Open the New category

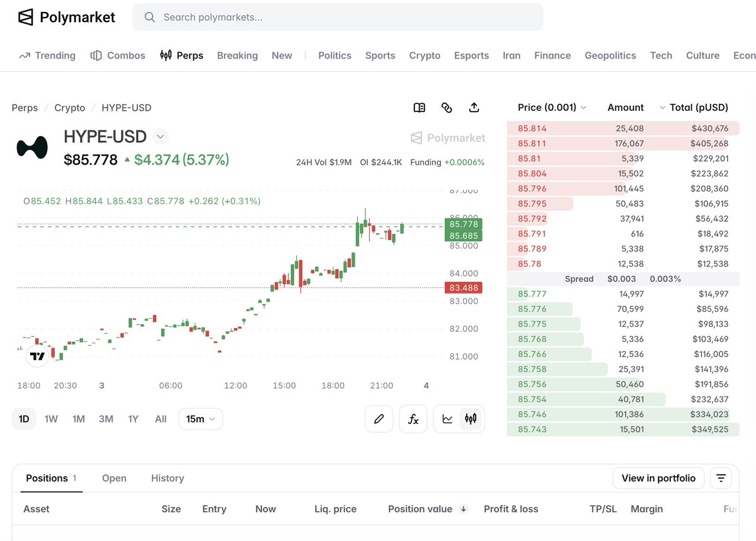(x=282, y=55)
